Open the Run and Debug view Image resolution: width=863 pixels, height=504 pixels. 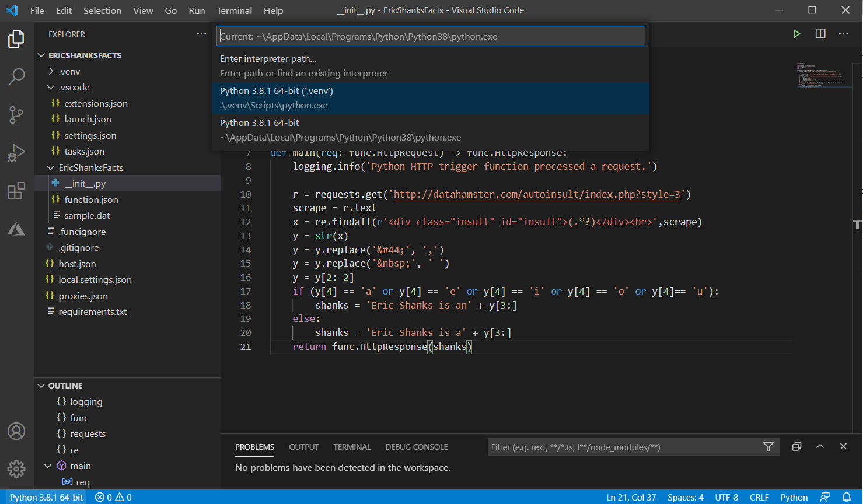(x=16, y=153)
